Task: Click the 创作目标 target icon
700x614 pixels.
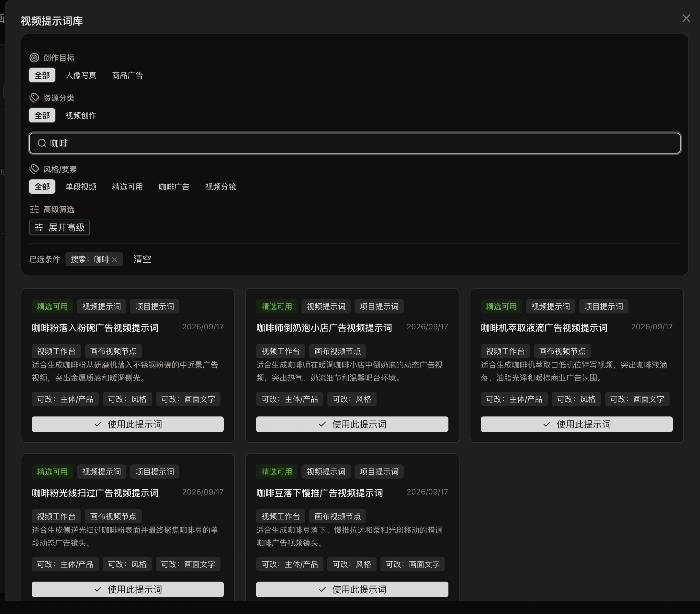Action: (x=34, y=58)
